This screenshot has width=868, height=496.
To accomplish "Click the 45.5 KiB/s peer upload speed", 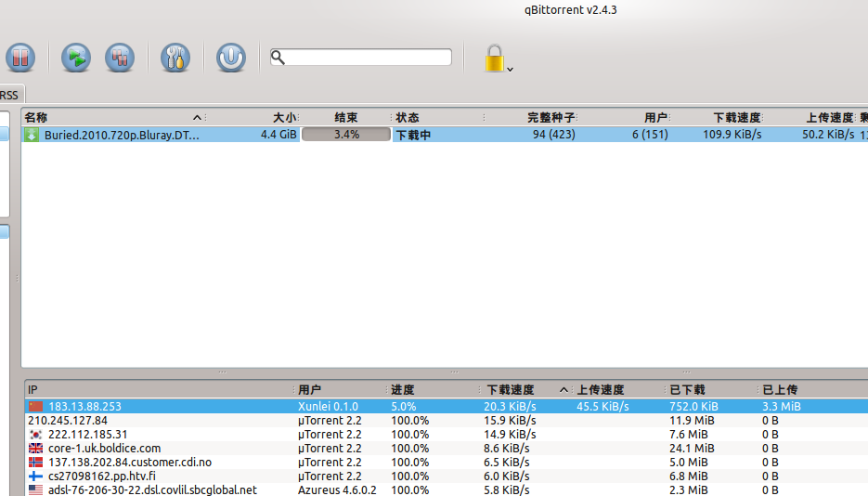I will click(x=602, y=406).
